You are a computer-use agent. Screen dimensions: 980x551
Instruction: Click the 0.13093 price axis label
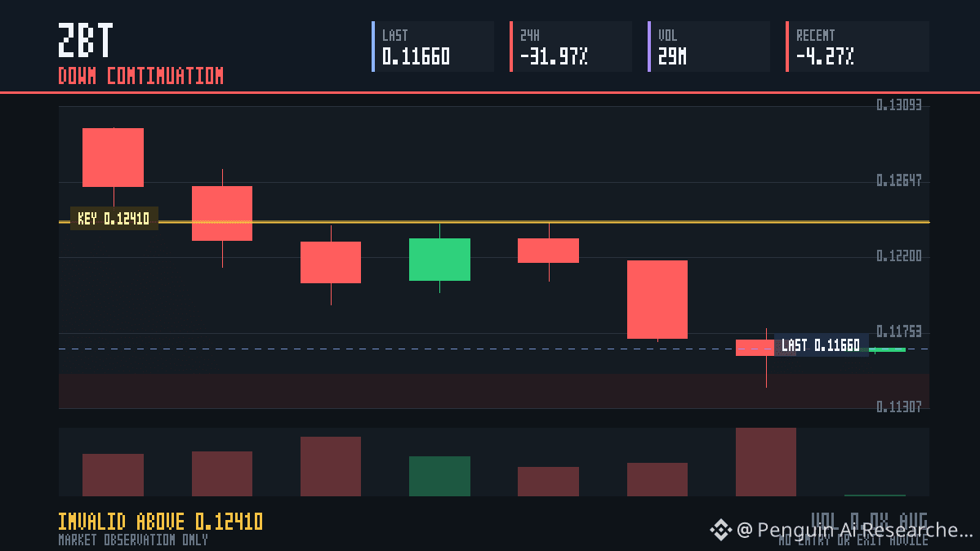898,105
